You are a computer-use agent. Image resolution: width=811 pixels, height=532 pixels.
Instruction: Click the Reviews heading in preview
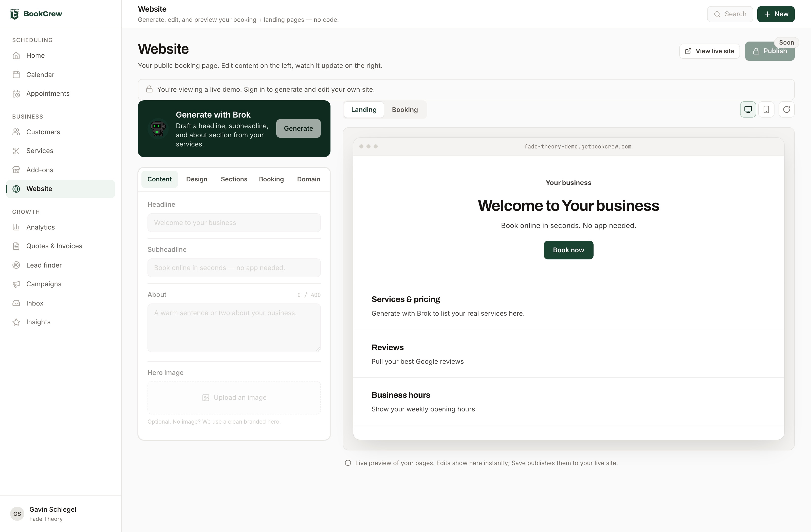tap(388, 347)
